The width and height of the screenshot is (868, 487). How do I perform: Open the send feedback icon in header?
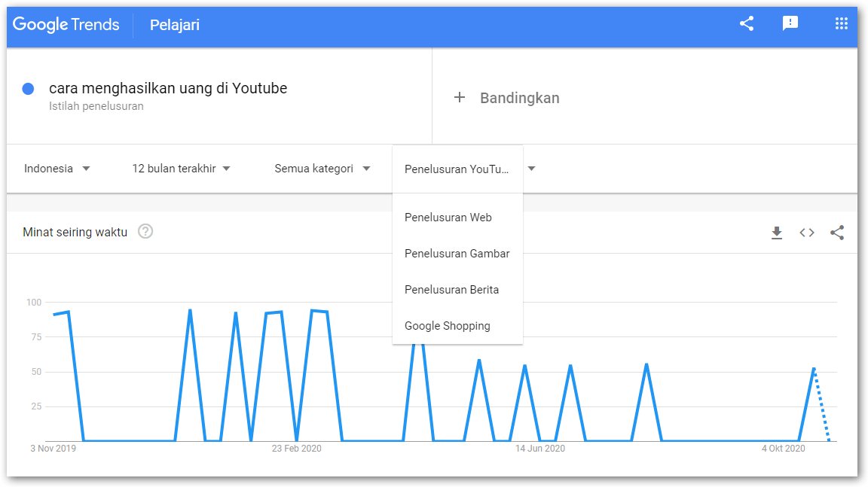[x=790, y=23]
